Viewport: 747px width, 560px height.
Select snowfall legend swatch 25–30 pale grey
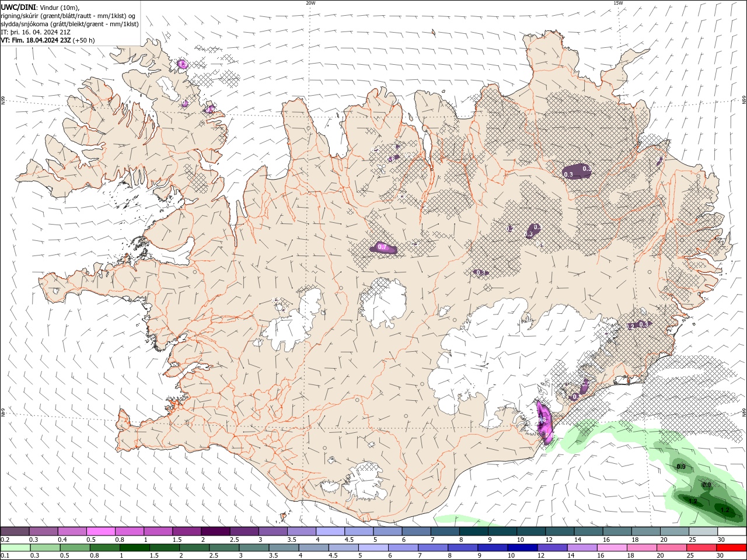coord(703,531)
